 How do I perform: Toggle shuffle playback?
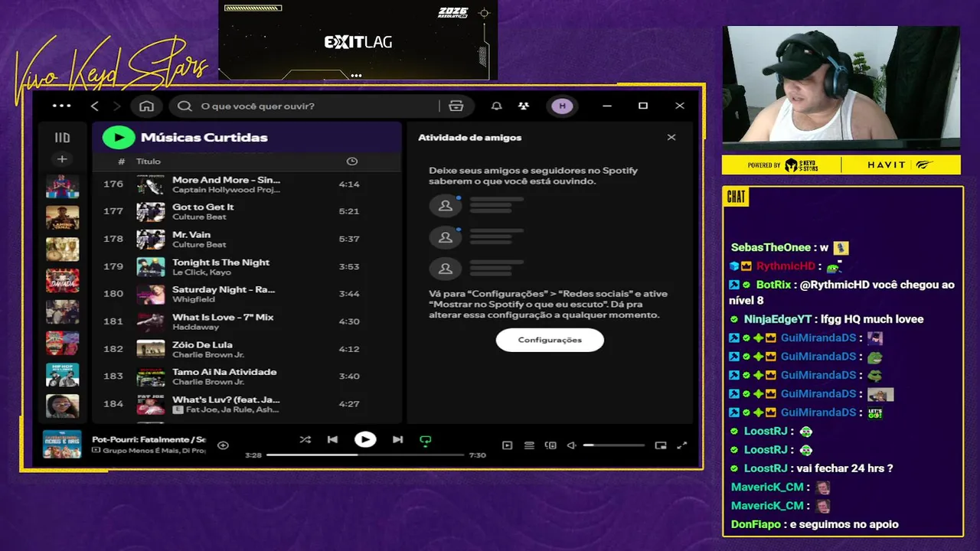pos(305,440)
